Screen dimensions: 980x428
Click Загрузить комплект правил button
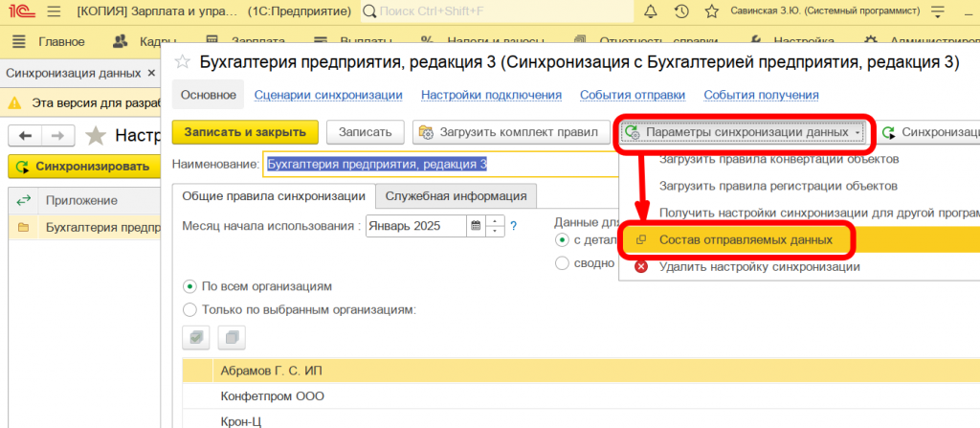coord(511,132)
